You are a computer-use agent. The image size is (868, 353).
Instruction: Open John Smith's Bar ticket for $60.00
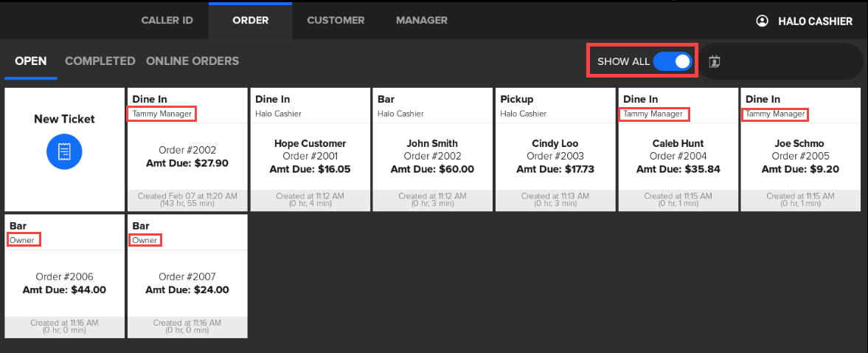click(432, 156)
